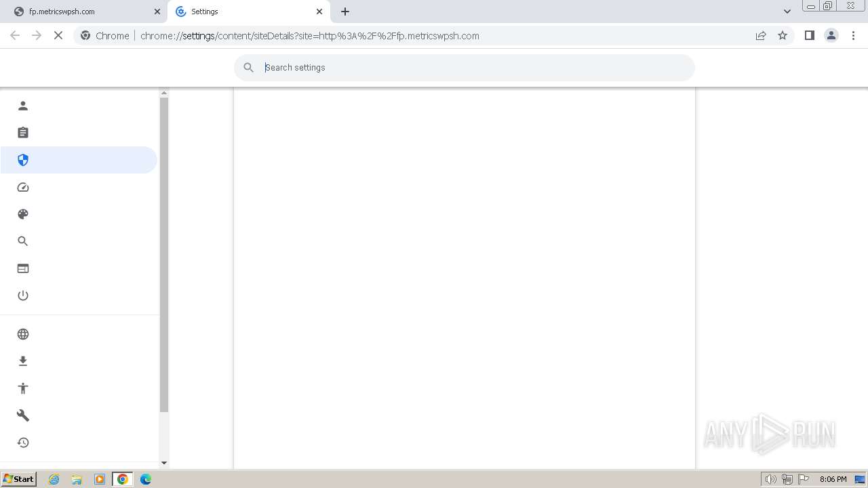Go back with the back arrow

[15, 36]
